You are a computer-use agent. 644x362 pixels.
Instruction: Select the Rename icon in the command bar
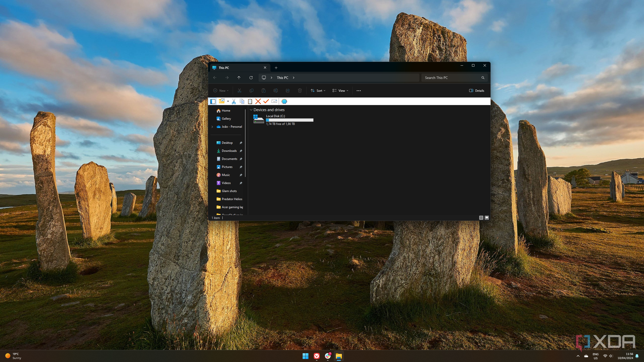pos(276,90)
